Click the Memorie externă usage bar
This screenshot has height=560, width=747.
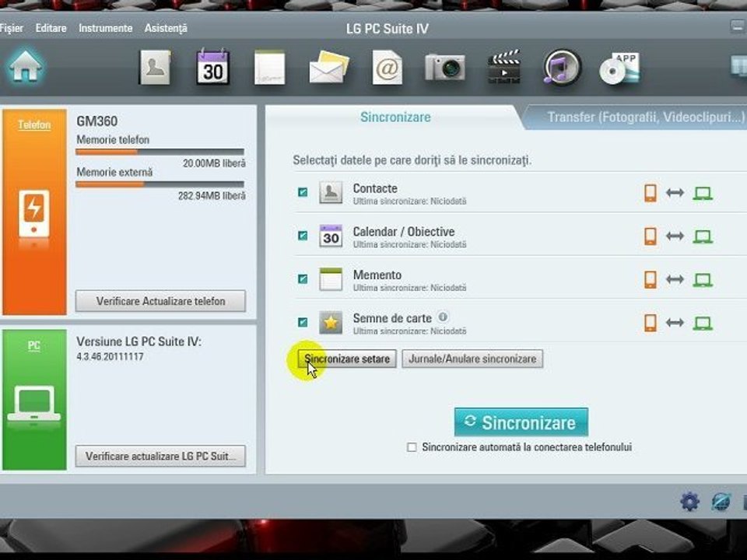[x=160, y=184]
